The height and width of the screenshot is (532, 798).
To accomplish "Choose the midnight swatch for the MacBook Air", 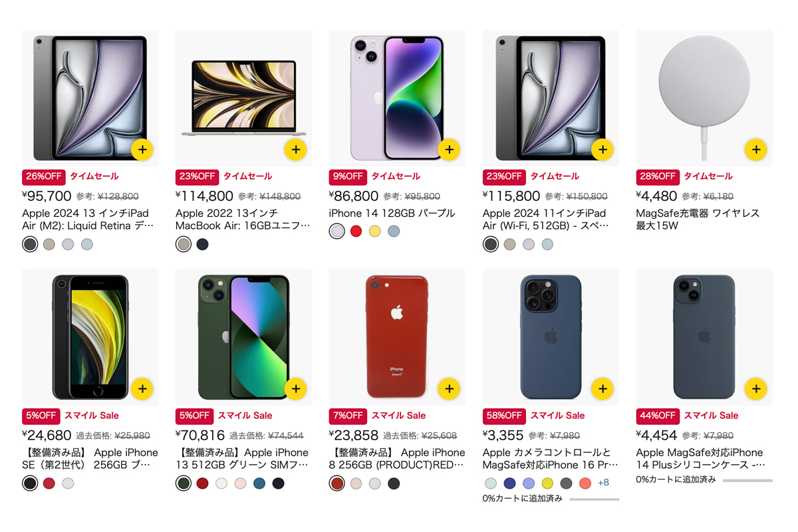I will point(201,244).
